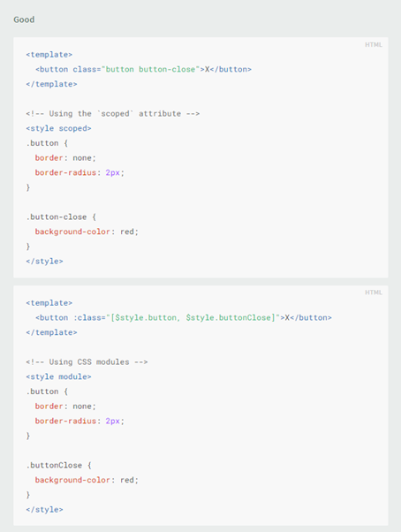The image size is (401, 532).
Task: Select the button class="button button-close" line
Action: point(143,69)
